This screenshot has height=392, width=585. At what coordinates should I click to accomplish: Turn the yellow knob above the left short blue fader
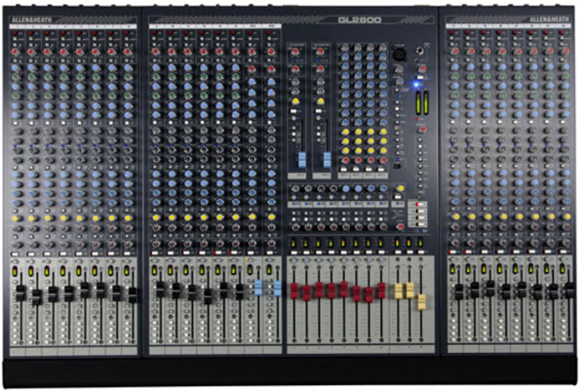point(295,101)
